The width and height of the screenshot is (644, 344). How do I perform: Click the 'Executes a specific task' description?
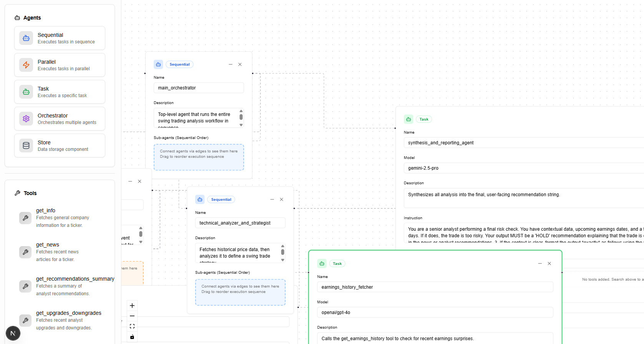62,96
